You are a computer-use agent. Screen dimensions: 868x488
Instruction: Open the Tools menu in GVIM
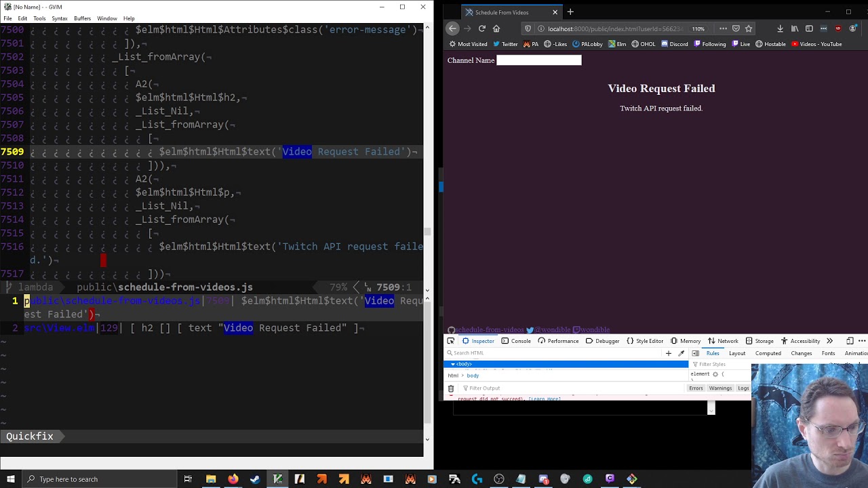[39, 18]
